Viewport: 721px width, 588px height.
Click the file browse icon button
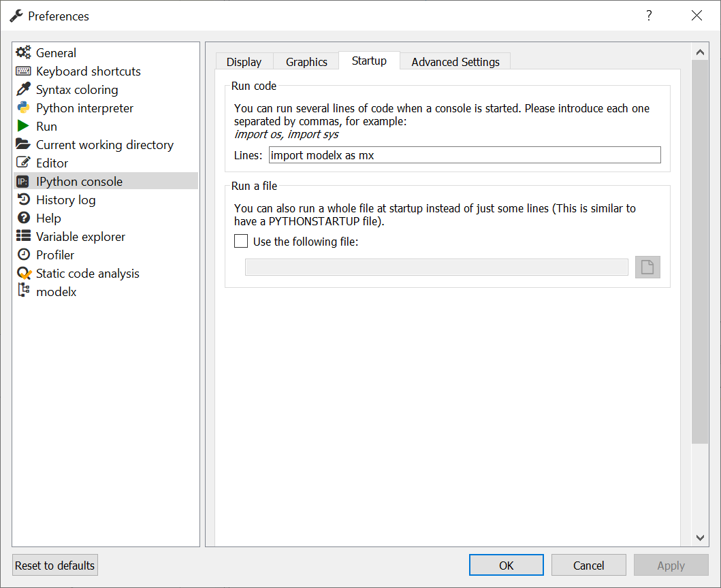point(647,267)
